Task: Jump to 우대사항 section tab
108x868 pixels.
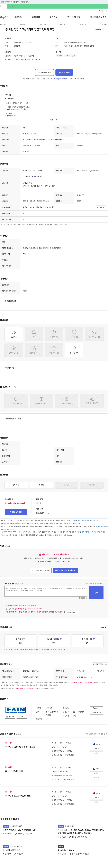Action: point(43,24)
